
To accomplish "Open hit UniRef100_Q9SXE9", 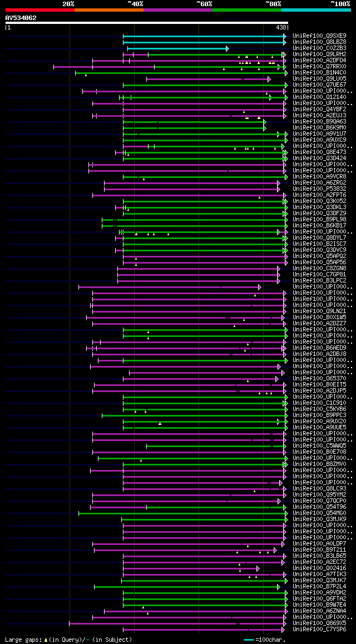I will point(319,36).
